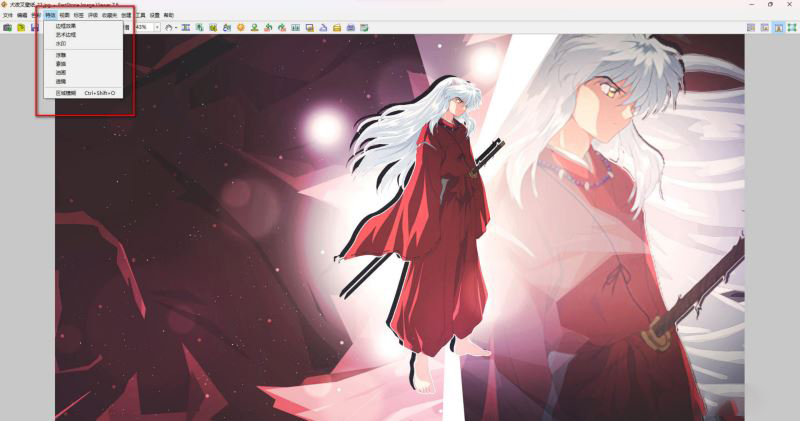
Task: Open the 工具 menu
Action: tap(141, 15)
